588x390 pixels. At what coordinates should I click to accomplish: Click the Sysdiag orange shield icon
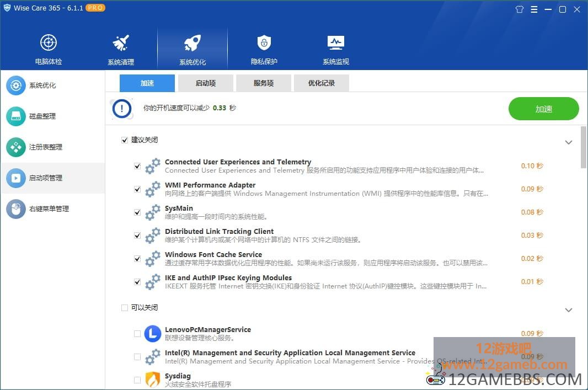coord(153,380)
